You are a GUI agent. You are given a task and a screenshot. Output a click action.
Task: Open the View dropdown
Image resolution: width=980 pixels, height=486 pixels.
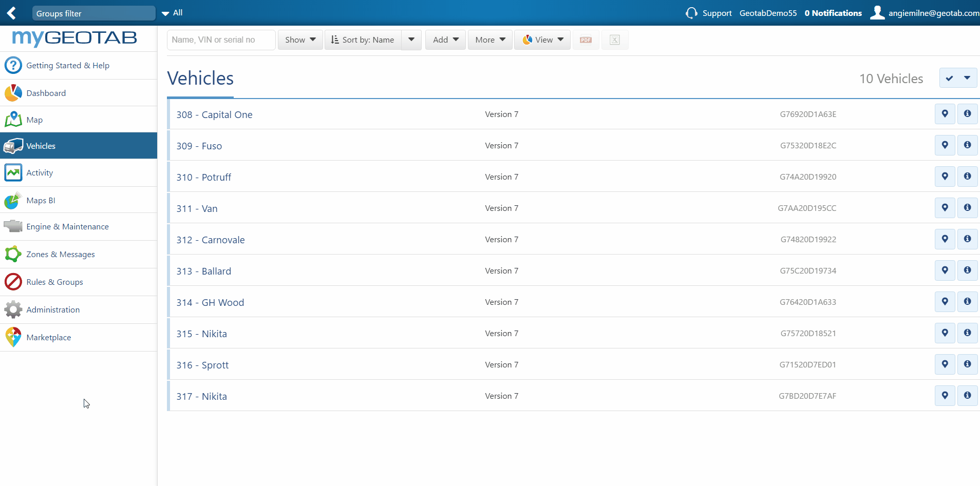(542, 40)
